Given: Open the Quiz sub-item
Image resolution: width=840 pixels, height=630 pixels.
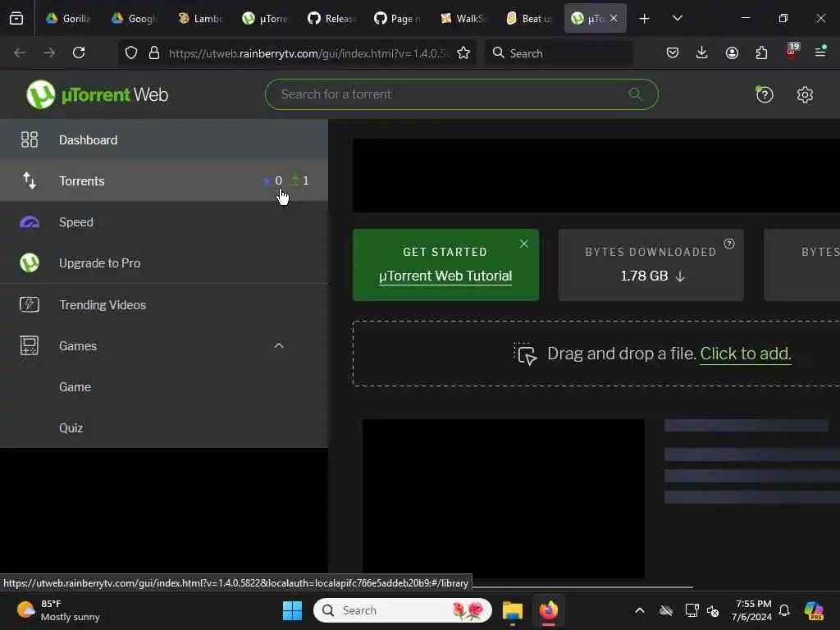Looking at the screenshot, I should coord(71,428).
